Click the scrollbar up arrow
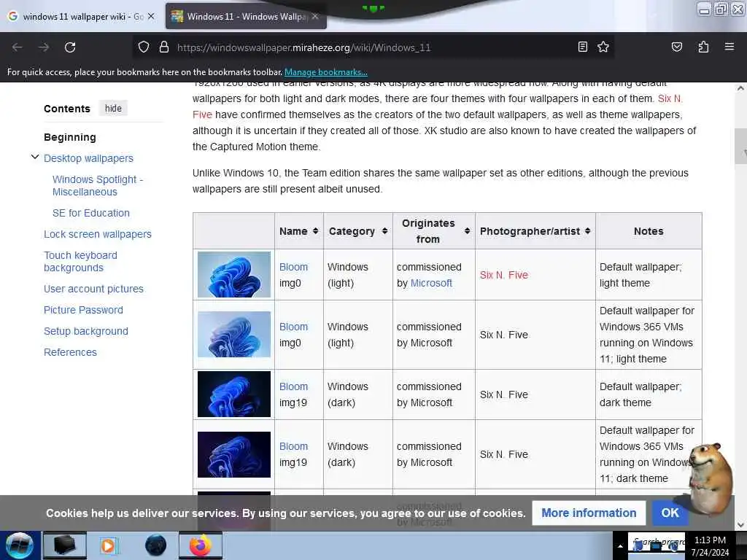Image resolution: width=747 pixels, height=560 pixels. pyautogui.click(x=740, y=88)
